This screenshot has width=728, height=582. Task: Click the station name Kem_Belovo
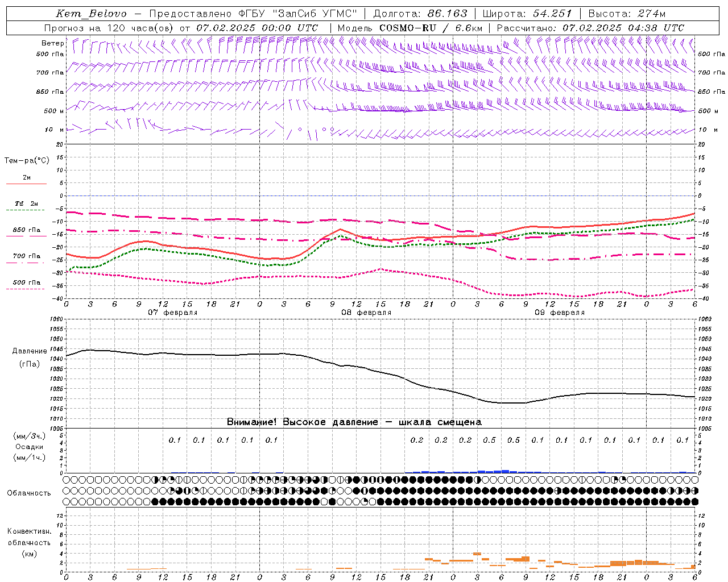92,14
